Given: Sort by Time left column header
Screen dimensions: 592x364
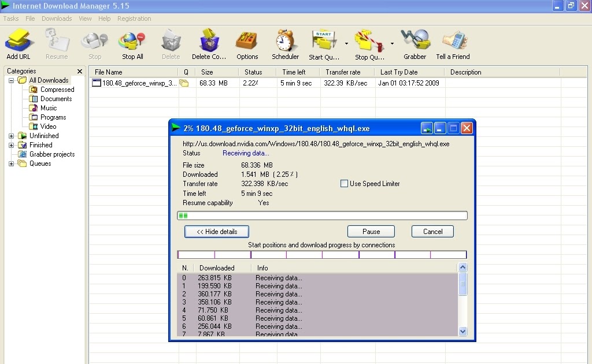Looking at the screenshot, I should [298, 72].
